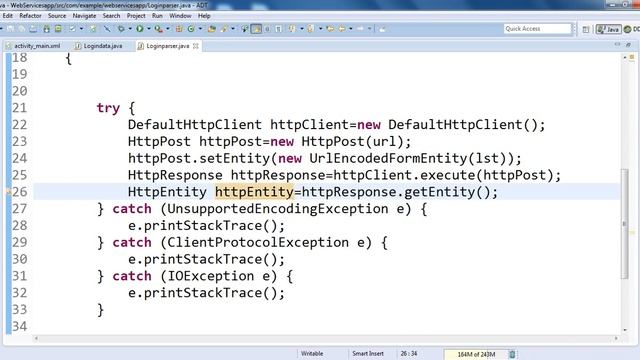
Task: Open the Lint check dropdown arrow
Action: [81, 29]
